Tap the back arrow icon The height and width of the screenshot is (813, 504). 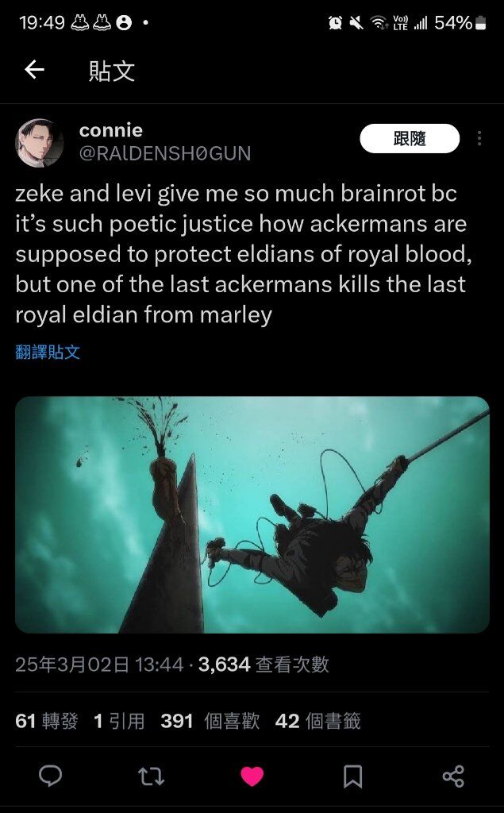pyautogui.click(x=35, y=70)
